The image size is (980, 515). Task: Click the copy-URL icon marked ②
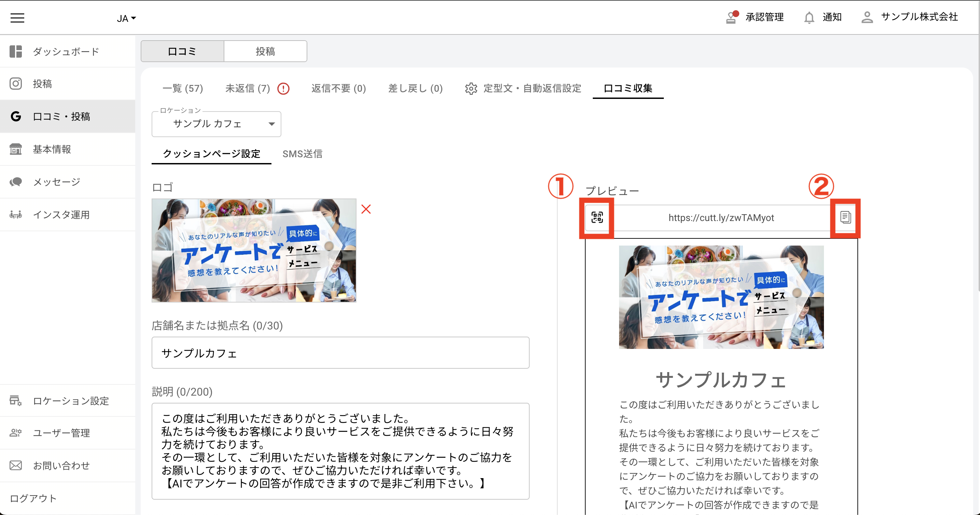point(846,218)
